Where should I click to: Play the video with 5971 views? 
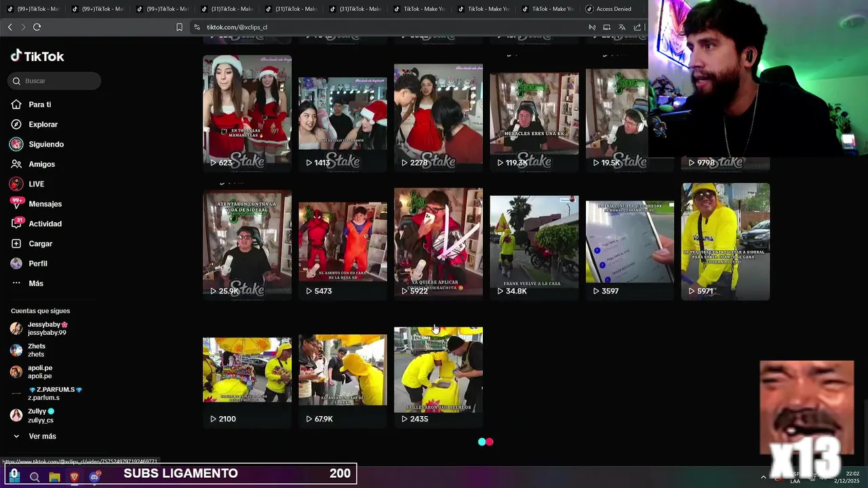725,241
